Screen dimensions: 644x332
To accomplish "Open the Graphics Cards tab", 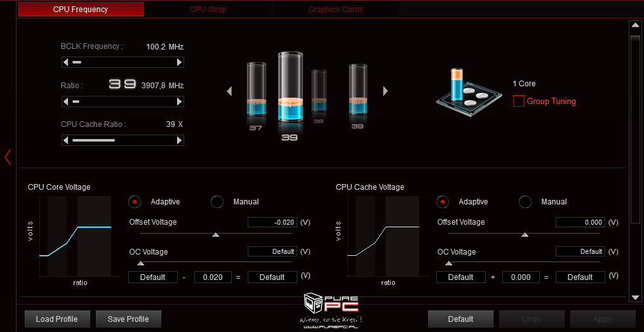I will click(x=335, y=10).
